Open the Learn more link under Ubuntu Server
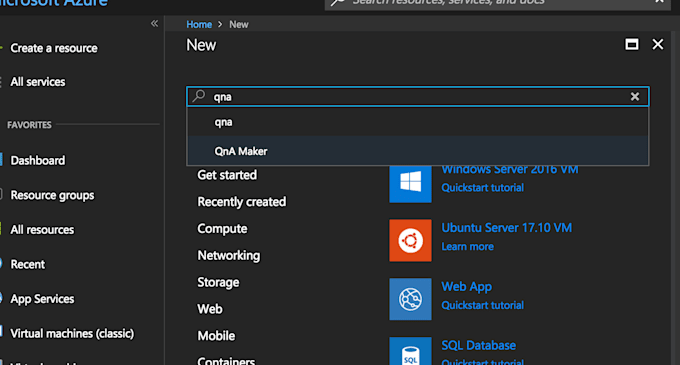The width and height of the screenshot is (680, 365). coord(468,247)
